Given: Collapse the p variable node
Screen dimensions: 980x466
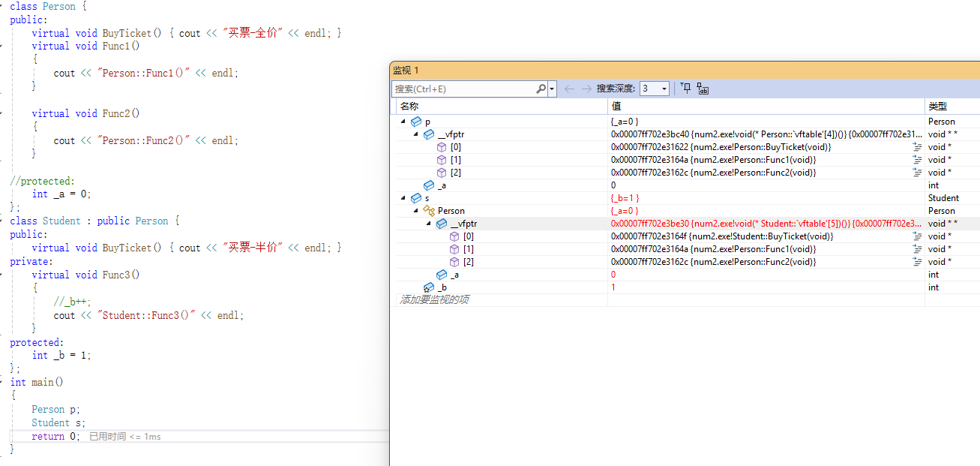Looking at the screenshot, I should click(x=403, y=121).
